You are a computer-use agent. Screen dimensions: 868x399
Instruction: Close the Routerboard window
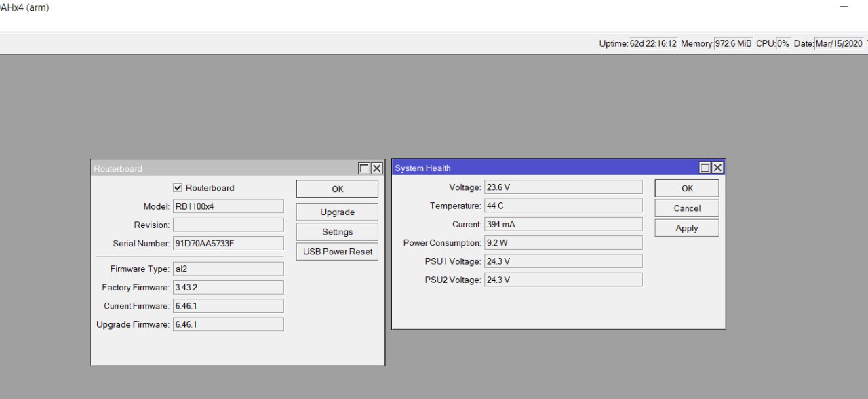pyautogui.click(x=377, y=168)
